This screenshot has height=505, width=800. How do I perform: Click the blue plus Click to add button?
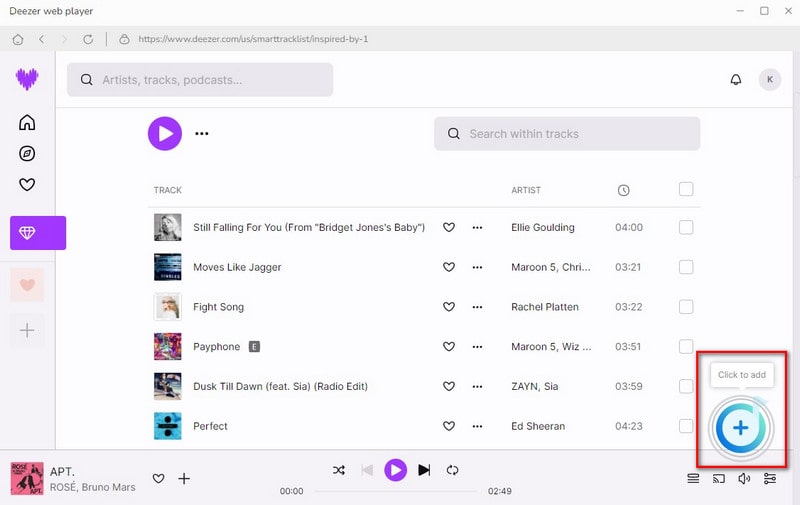(741, 428)
